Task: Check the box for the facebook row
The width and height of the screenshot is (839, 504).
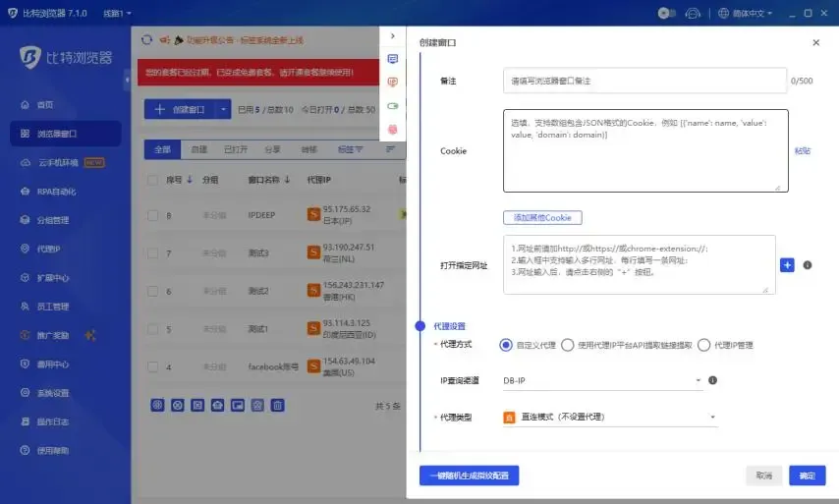Action: point(152,367)
